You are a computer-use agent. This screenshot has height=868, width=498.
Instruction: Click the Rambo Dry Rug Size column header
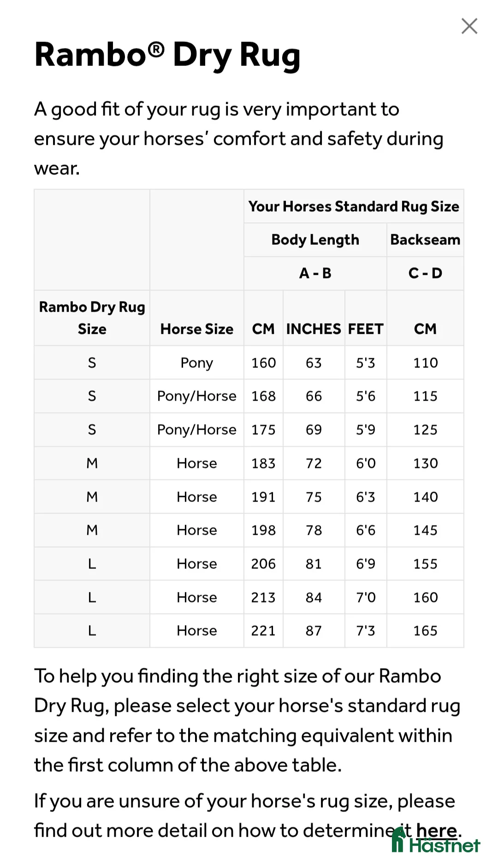(x=92, y=318)
